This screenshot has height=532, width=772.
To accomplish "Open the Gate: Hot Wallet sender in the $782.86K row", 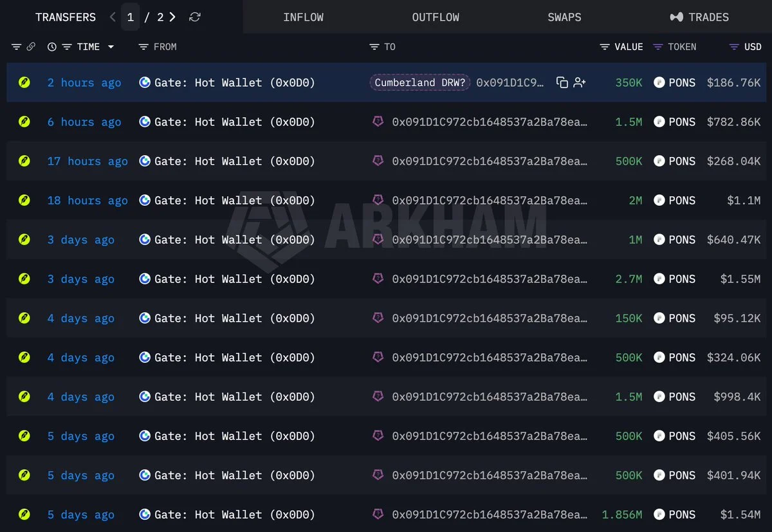I will pyautogui.click(x=235, y=122).
